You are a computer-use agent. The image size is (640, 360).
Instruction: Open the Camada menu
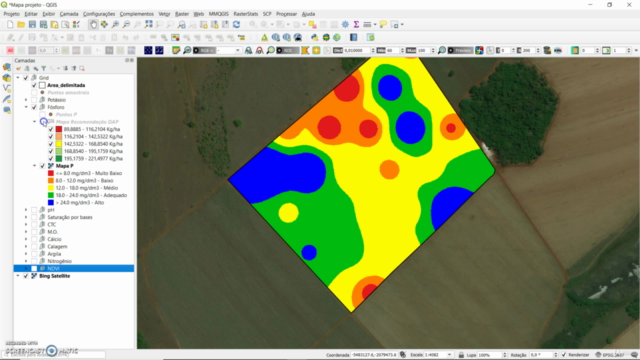(x=69, y=14)
